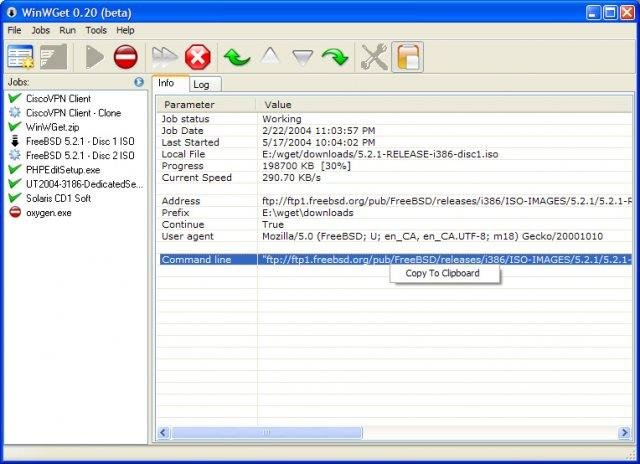Select the WinWGet.zip job
The width and height of the screenshot is (640, 464).
click(x=53, y=127)
